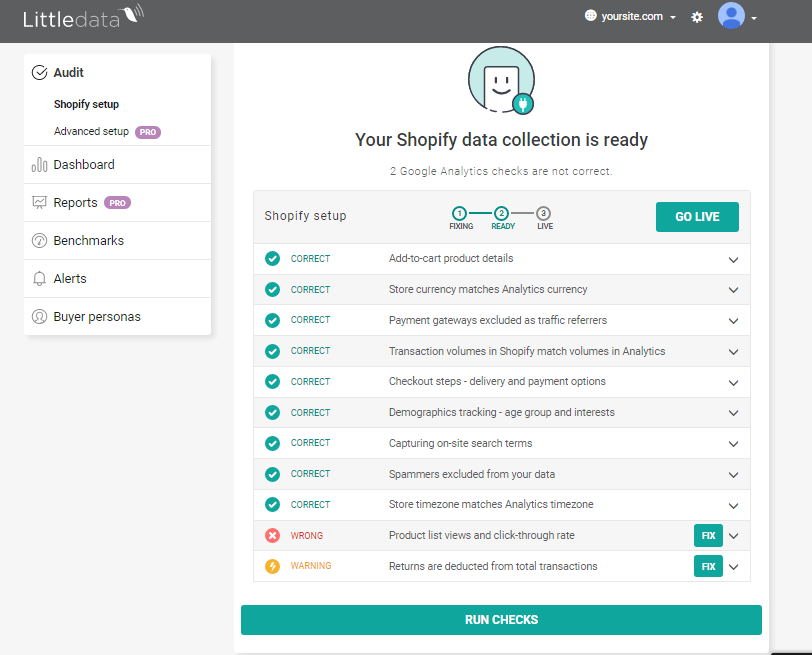This screenshot has height=655, width=812.
Task: Click the smiling plug mascot illustration
Action: point(501,80)
